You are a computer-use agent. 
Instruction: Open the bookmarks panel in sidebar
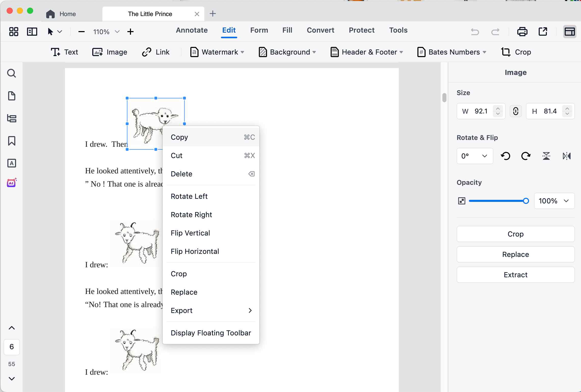tap(11, 141)
